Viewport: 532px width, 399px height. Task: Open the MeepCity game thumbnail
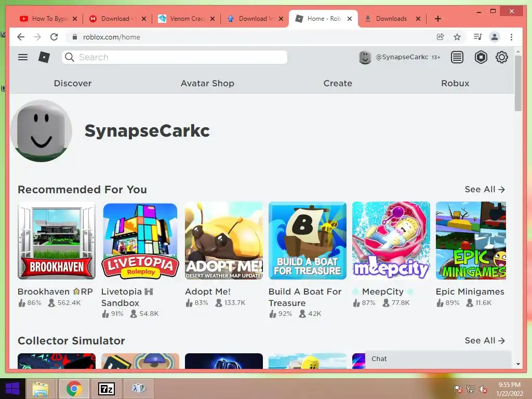(391, 241)
